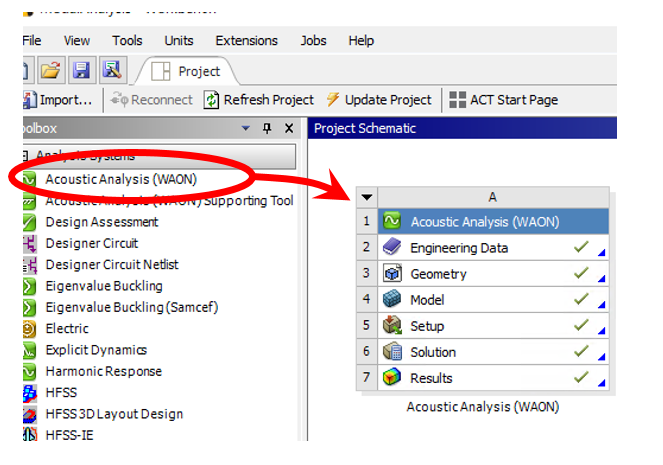Image resolution: width=663 pixels, height=465 pixels.
Task: Open system A dropdown arrow in schematic
Action: [x=367, y=197]
